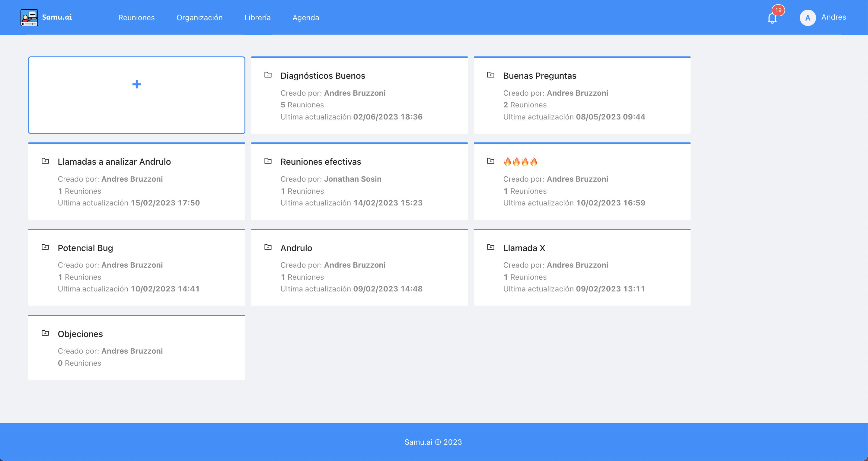
Task: Click folder icon beside Objeciones
Action: click(x=45, y=333)
